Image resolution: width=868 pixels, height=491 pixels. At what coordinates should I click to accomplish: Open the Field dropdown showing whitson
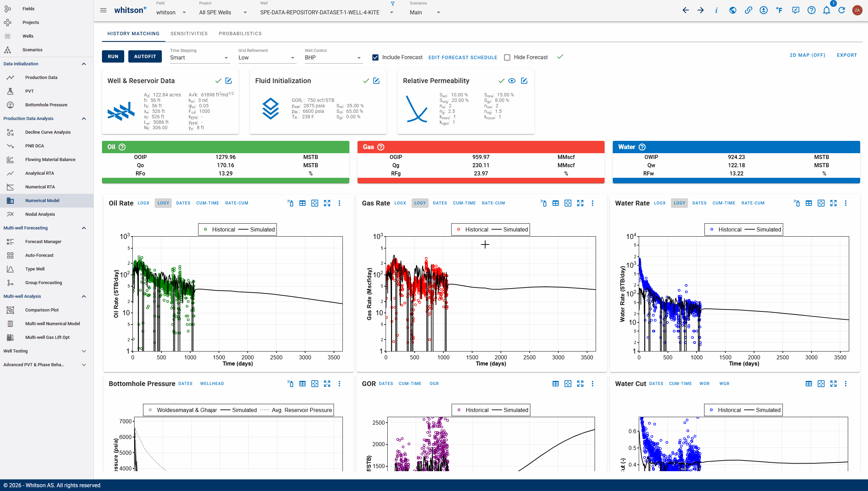[x=171, y=12]
